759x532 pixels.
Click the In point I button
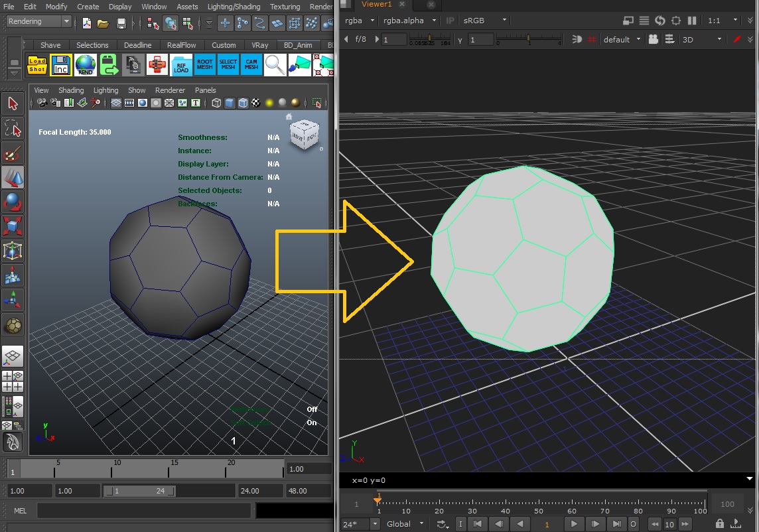[461, 524]
